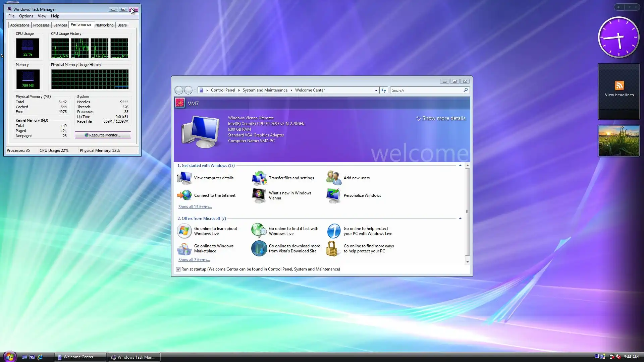644x362 pixels.
Task: Open the address bar history dropdown
Action: (x=376, y=90)
